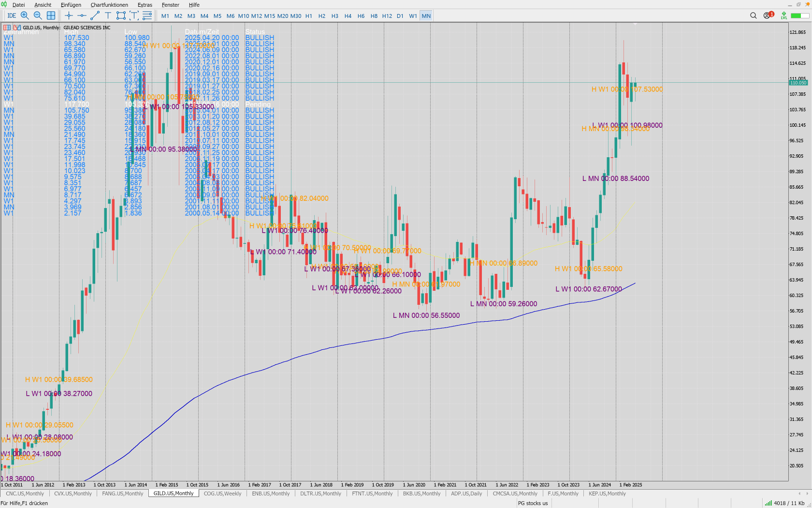Open the objects list icon
The width and height of the screenshot is (812, 508).
coord(147,16)
